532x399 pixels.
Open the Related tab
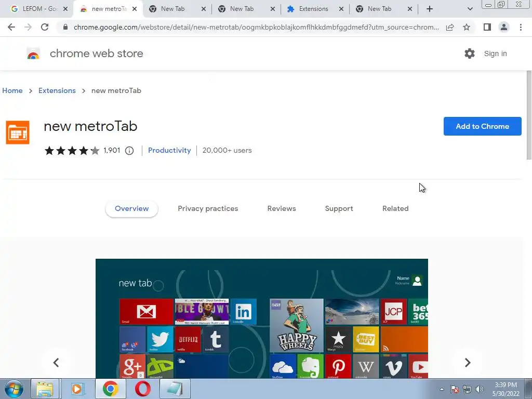tap(395, 209)
